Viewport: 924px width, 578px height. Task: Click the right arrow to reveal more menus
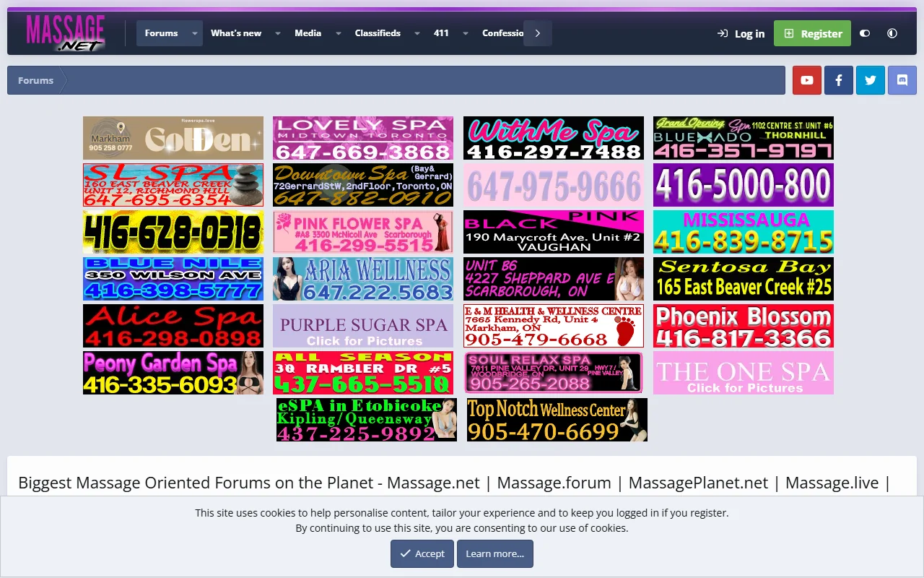(537, 33)
